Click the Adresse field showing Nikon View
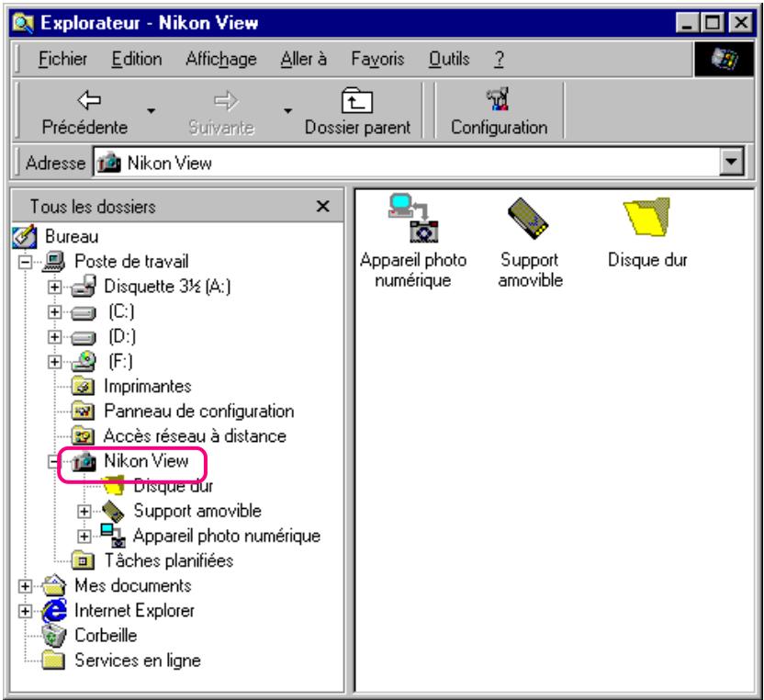Viewport: 764px width, 700px height. click(407, 163)
